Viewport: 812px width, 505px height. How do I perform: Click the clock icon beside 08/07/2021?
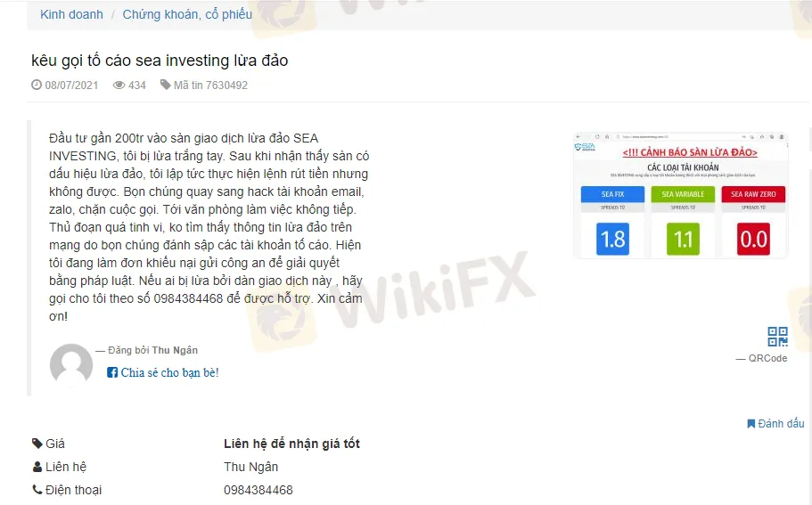tap(37, 85)
